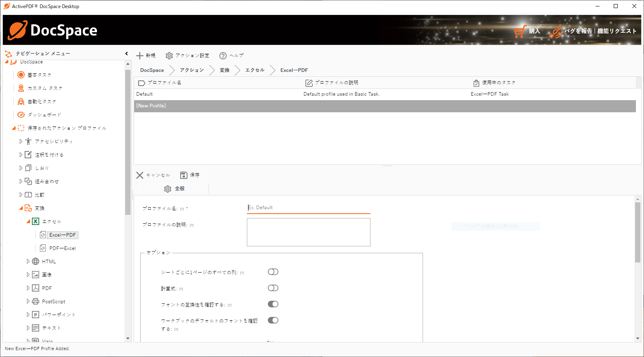The height and width of the screenshot is (357, 644).
Task: Go to エクセル in the breadcrumb
Action: (x=255, y=70)
